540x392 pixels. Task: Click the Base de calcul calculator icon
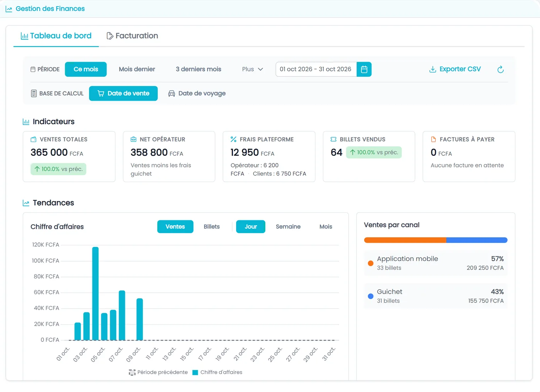[x=34, y=93]
